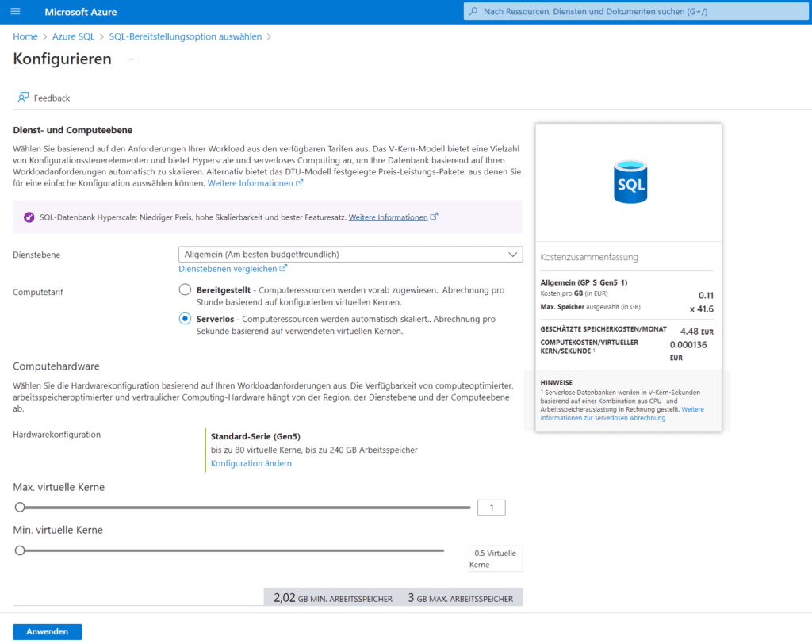Screen dimensions: 812x644
Task: Select the Serverlos compute tier radio
Action: [185, 319]
